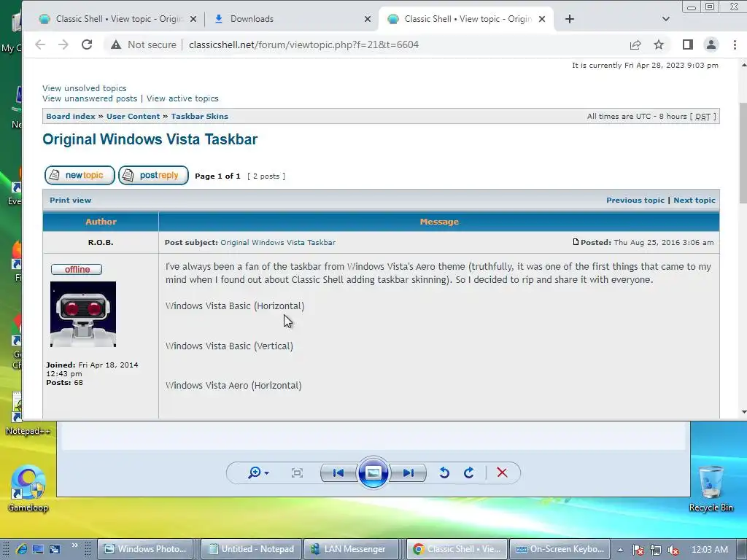Image resolution: width=747 pixels, height=560 pixels.
Task: Switch to LAN Messenger taskbar button
Action: pyautogui.click(x=351, y=549)
